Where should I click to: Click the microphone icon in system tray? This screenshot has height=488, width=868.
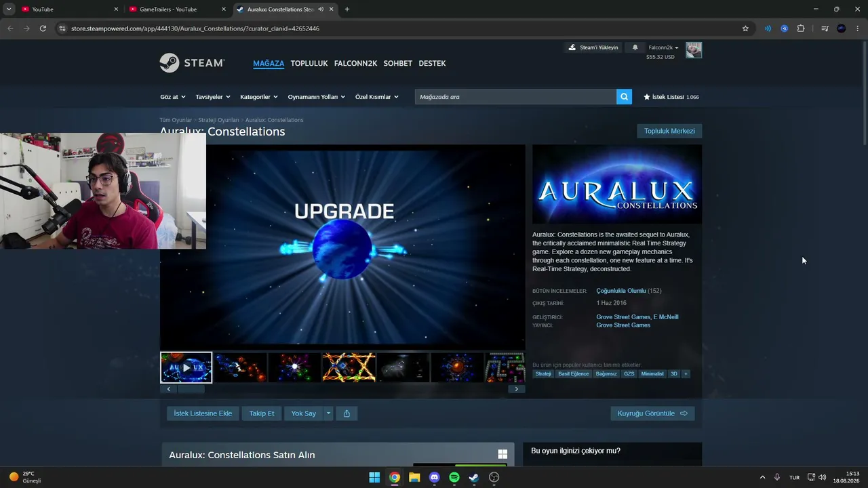coord(777,477)
